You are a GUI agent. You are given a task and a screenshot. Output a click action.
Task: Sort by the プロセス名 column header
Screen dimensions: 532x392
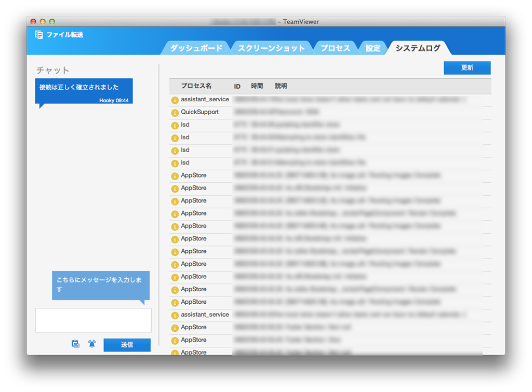tap(196, 86)
